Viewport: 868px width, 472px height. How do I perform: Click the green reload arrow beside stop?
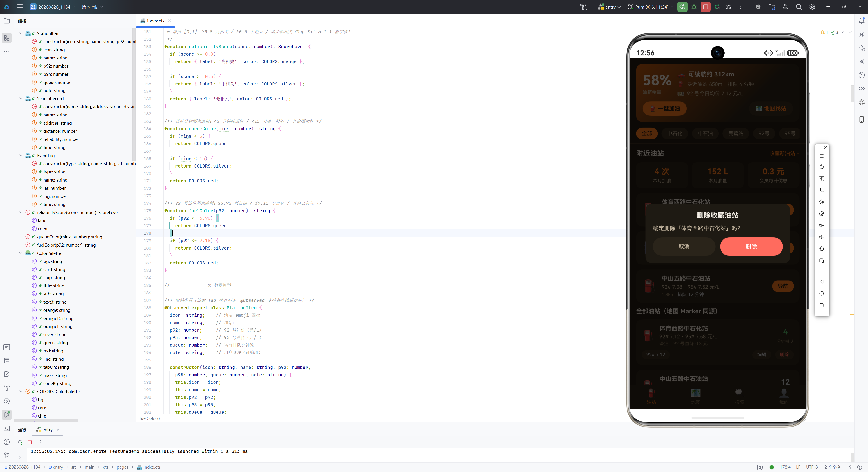coord(717,7)
